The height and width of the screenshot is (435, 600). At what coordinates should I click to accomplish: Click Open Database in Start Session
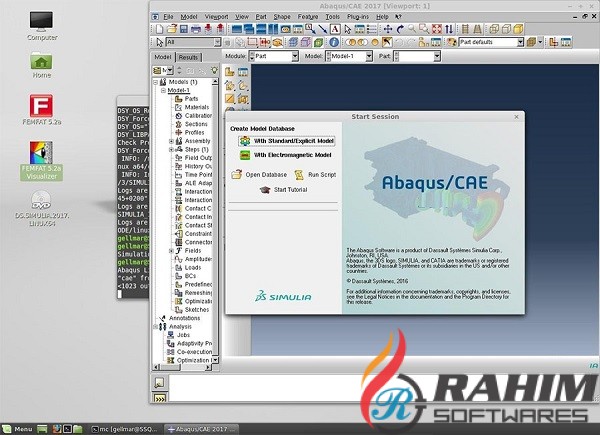(x=259, y=174)
